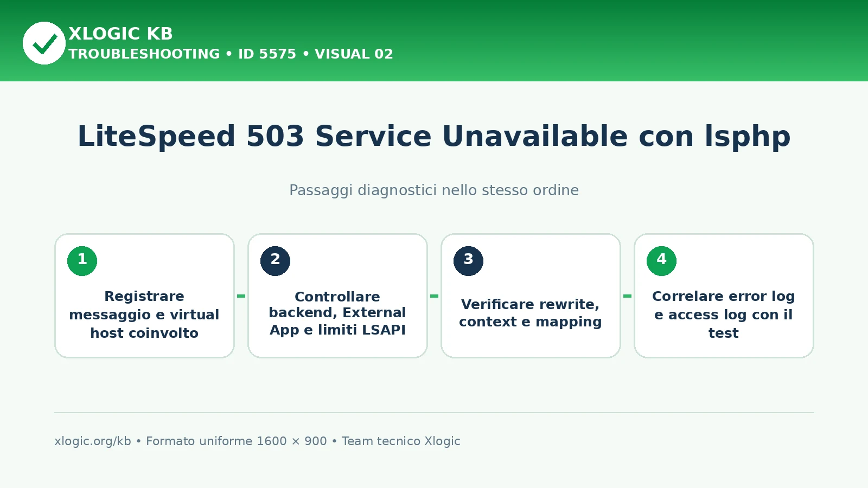Click the footer text starting 'xlogic.org/kb'
868x488 pixels.
tap(257, 441)
